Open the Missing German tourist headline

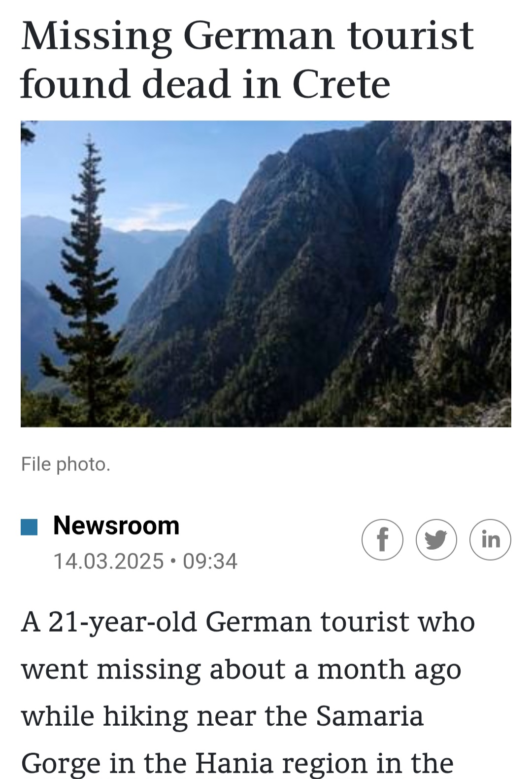pyautogui.click(x=247, y=60)
